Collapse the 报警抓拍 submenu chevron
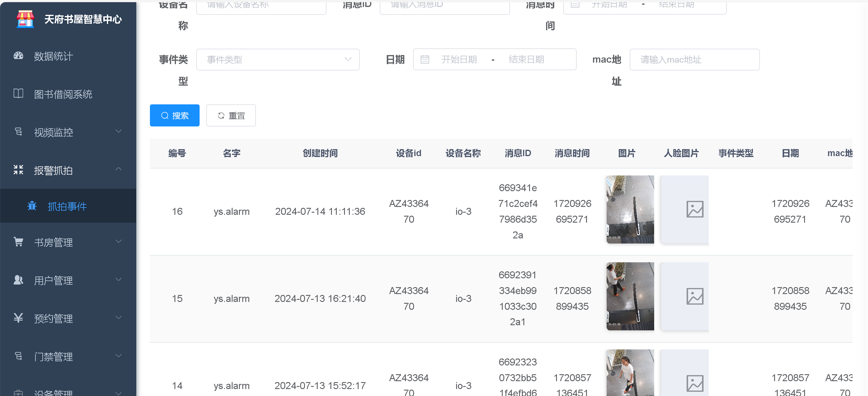This screenshot has width=868, height=396. pos(119,169)
